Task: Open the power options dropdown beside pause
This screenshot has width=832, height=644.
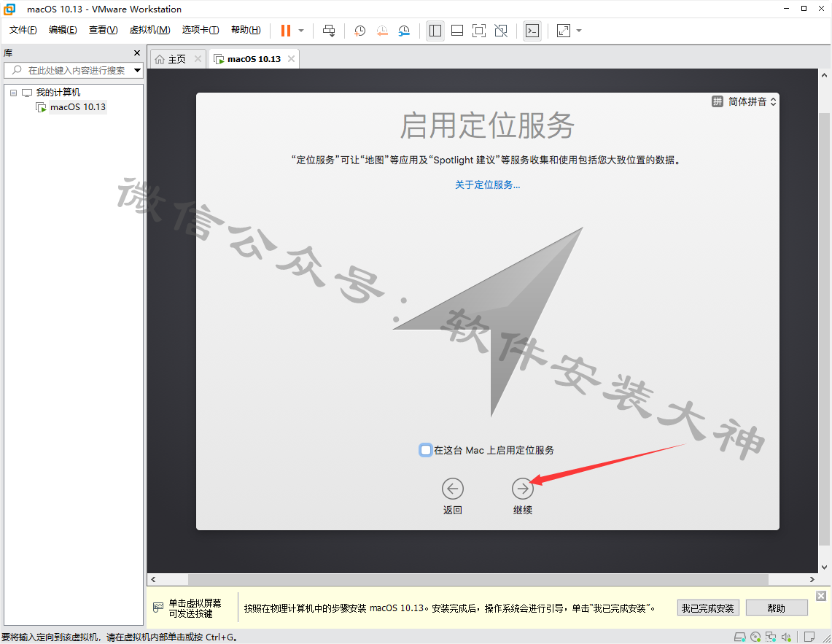Action: click(x=301, y=31)
